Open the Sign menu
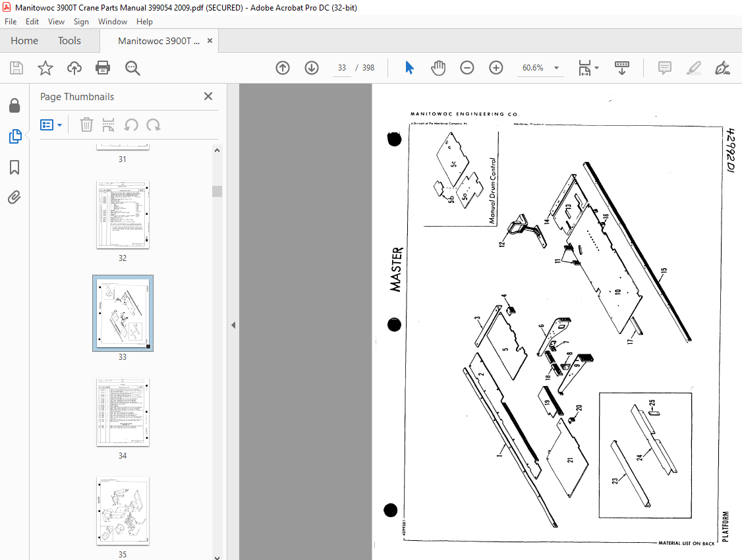The image size is (742, 560). 82,22
